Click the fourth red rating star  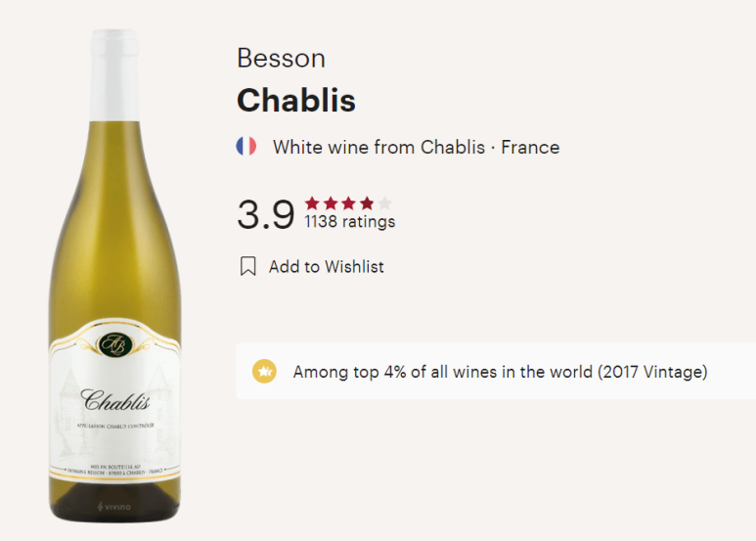pyautogui.click(x=367, y=203)
